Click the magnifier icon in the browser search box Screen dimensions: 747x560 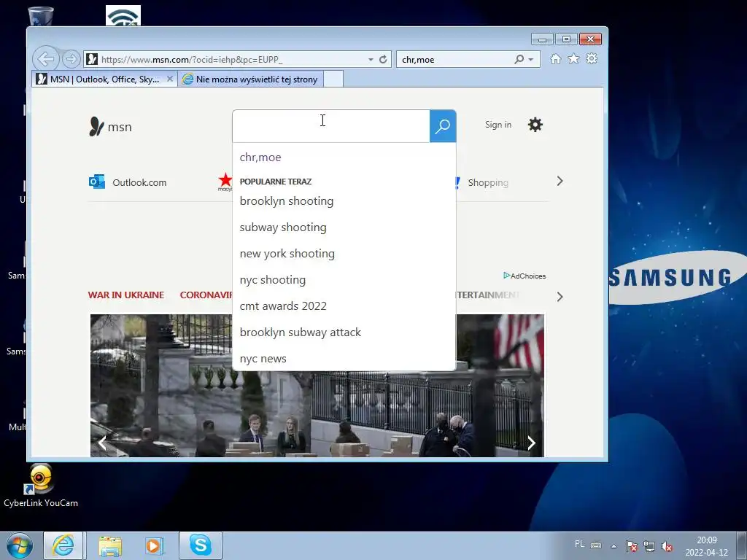(519, 59)
